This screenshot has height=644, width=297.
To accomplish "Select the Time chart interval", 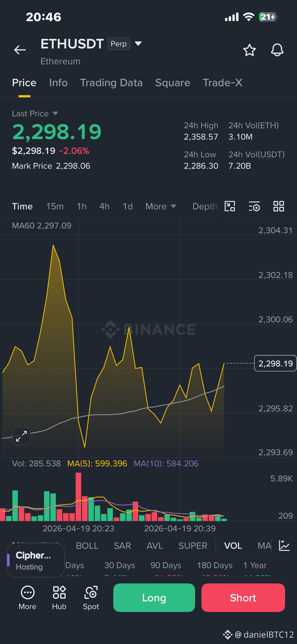I will click(22, 206).
